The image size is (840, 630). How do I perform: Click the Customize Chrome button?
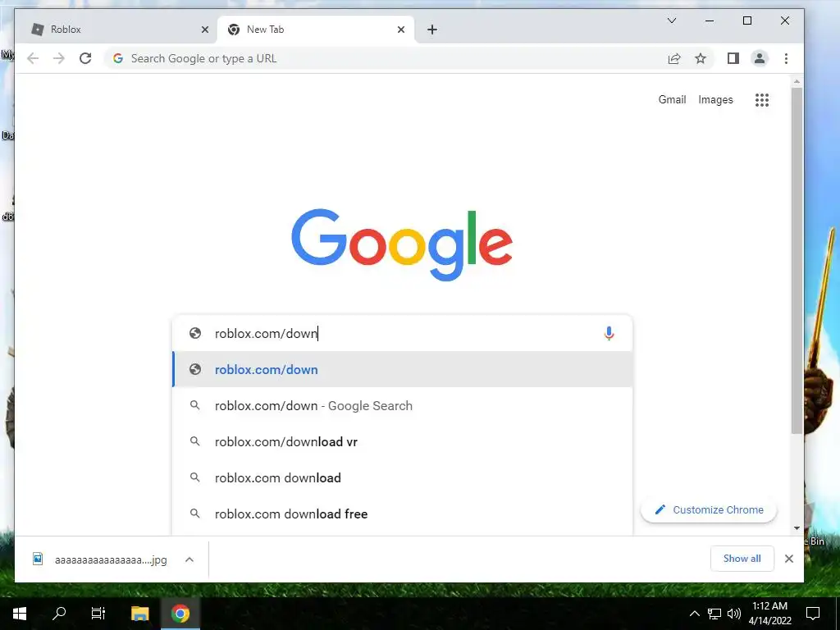[709, 510]
